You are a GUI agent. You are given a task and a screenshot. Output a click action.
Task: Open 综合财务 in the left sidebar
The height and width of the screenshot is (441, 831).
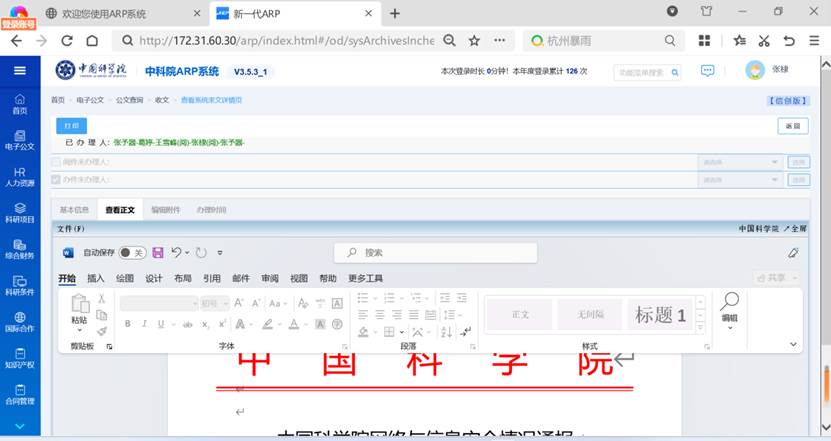(19, 250)
